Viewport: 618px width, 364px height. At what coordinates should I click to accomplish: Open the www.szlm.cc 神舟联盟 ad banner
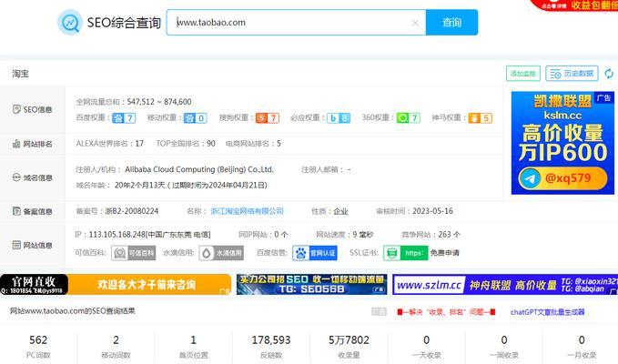(505, 285)
